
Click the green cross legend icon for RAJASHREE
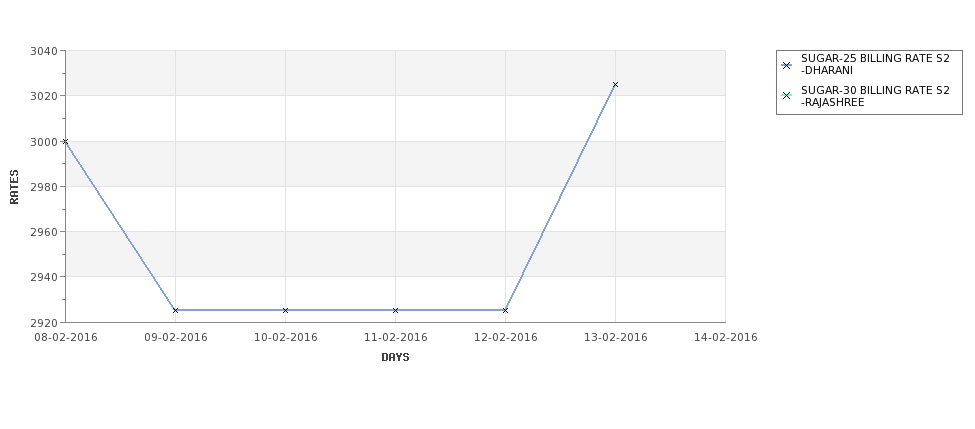(x=787, y=96)
